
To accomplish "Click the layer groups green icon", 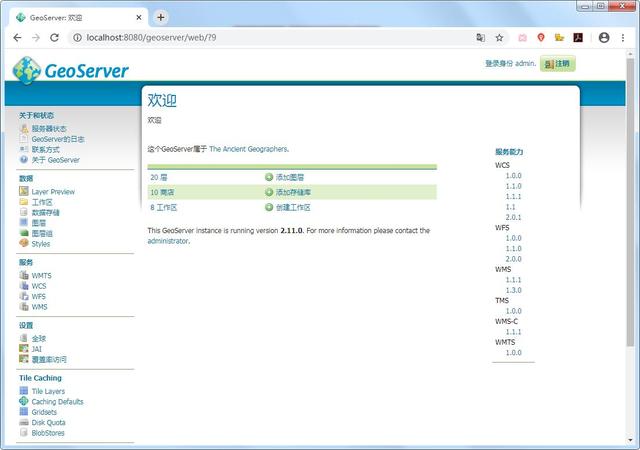I will (24, 233).
